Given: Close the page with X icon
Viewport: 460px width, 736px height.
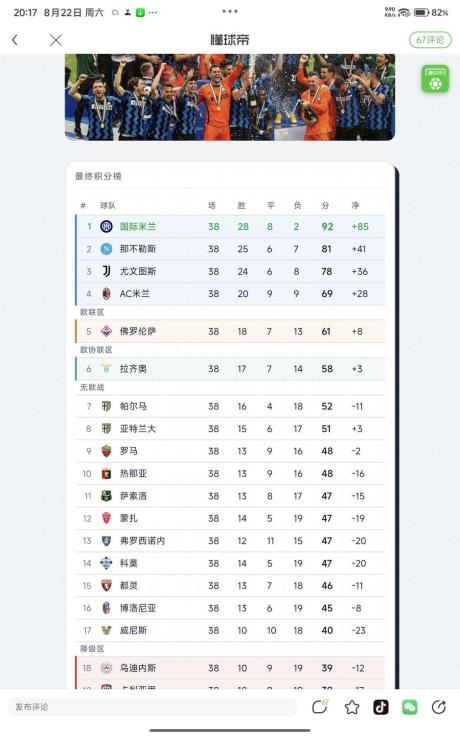Looking at the screenshot, I should click(x=56, y=40).
